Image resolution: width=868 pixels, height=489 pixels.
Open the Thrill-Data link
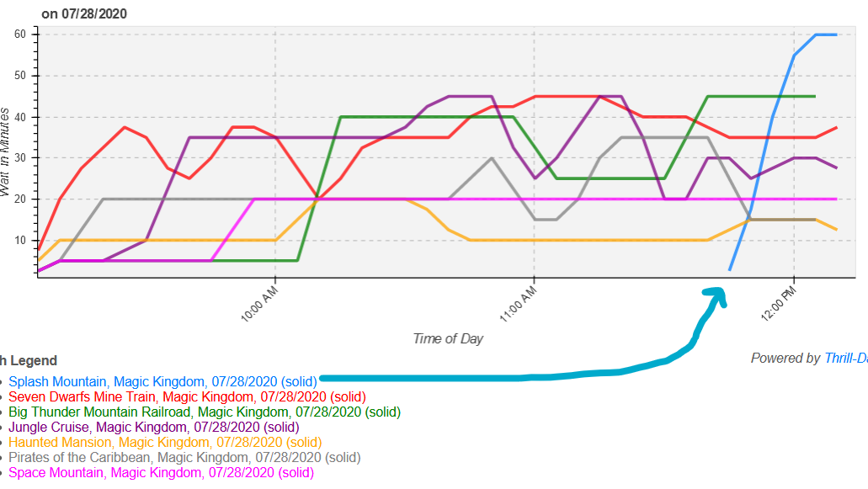coord(845,358)
